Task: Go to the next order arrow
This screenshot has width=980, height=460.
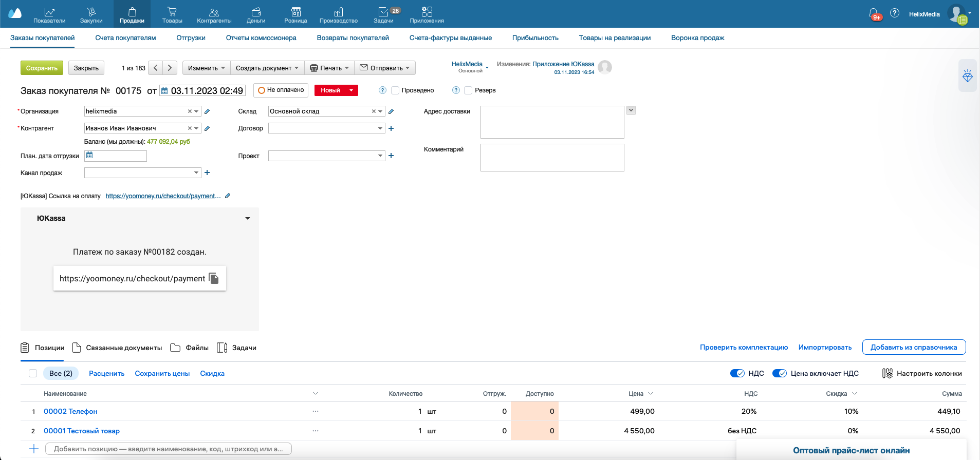Action: pyautogui.click(x=170, y=68)
